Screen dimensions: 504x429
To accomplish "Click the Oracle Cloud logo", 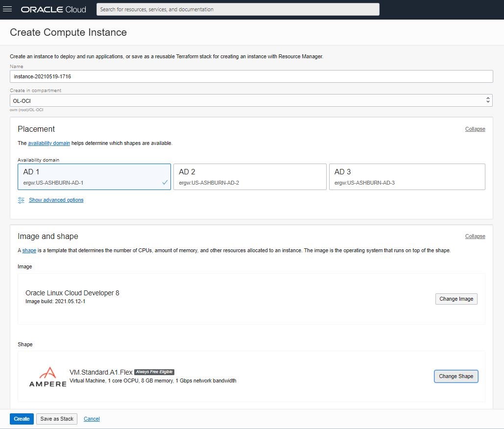I will click(53, 9).
